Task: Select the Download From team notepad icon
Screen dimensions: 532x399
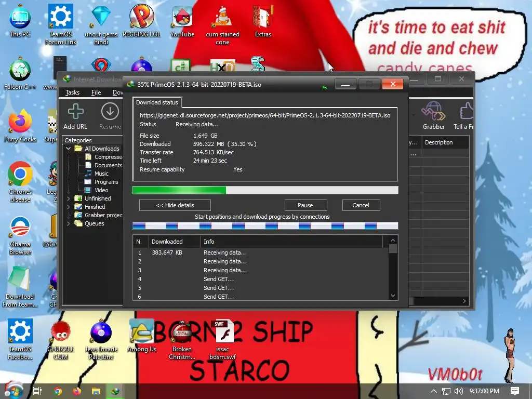Action: click(x=20, y=279)
